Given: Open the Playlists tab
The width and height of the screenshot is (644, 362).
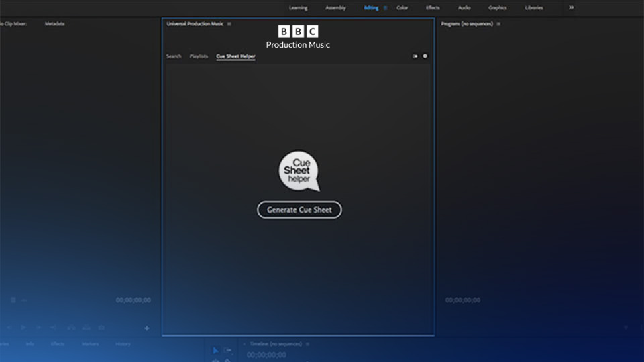Looking at the screenshot, I should (199, 56).
